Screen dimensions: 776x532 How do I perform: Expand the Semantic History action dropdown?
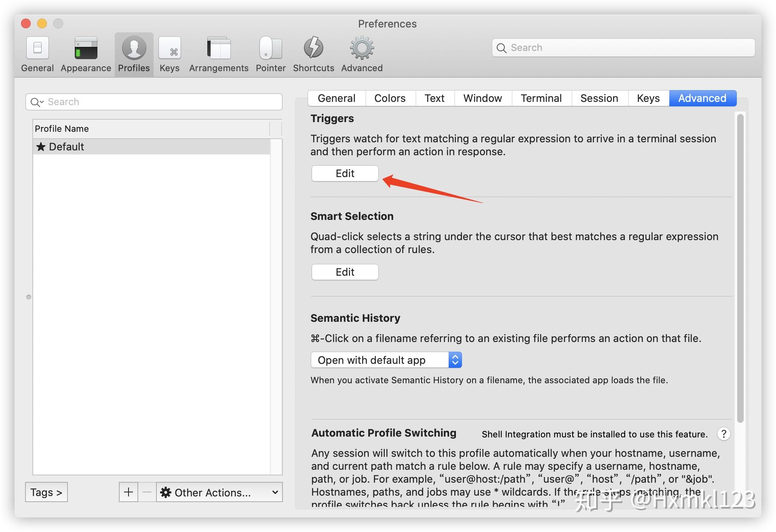click(x=386, y=360)
